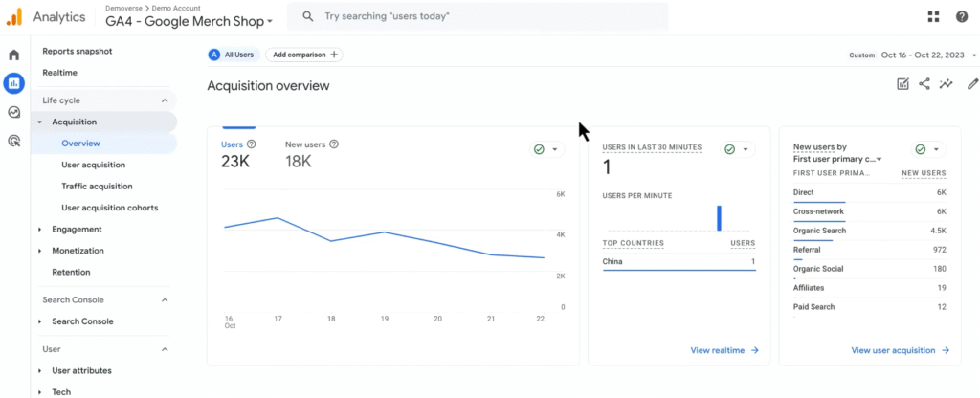
Task: Open the Realtime report
Action: pyautogui.click(x=60, y=73)
